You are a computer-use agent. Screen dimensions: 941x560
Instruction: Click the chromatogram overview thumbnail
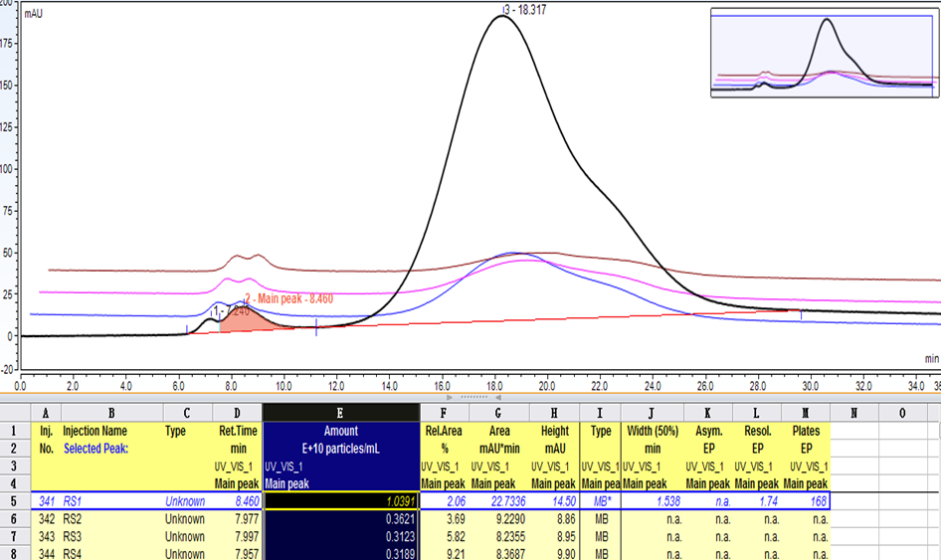[x=823, y=53]
